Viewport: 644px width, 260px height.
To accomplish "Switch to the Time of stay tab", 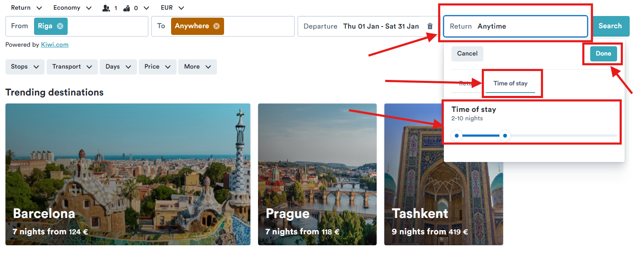I will click(510, 83).
